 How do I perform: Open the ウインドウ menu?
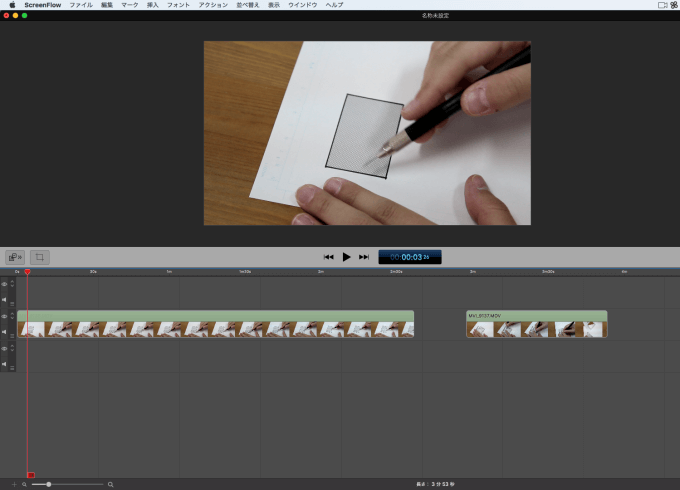click(303, 5)
